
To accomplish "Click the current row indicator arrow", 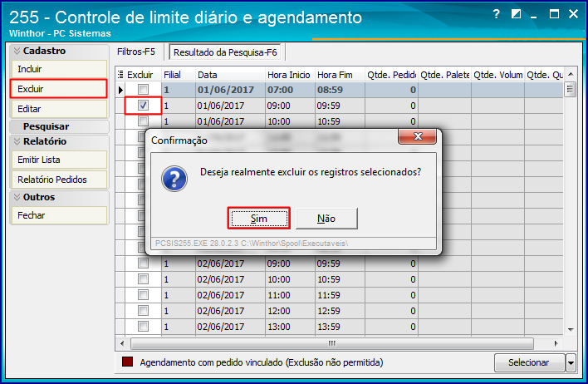I will point(120,90).
